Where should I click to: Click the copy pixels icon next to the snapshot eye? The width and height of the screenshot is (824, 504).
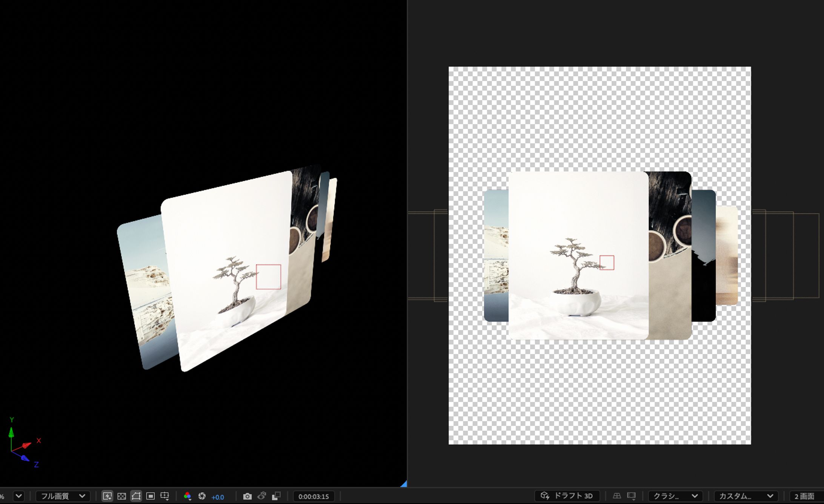pyautogui.click(x=276, y=496)
